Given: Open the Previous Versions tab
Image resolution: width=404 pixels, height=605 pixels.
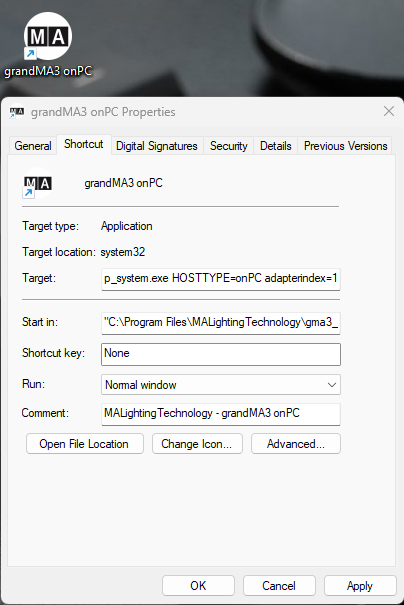Looking at the screenshot, I should [345, 146].
